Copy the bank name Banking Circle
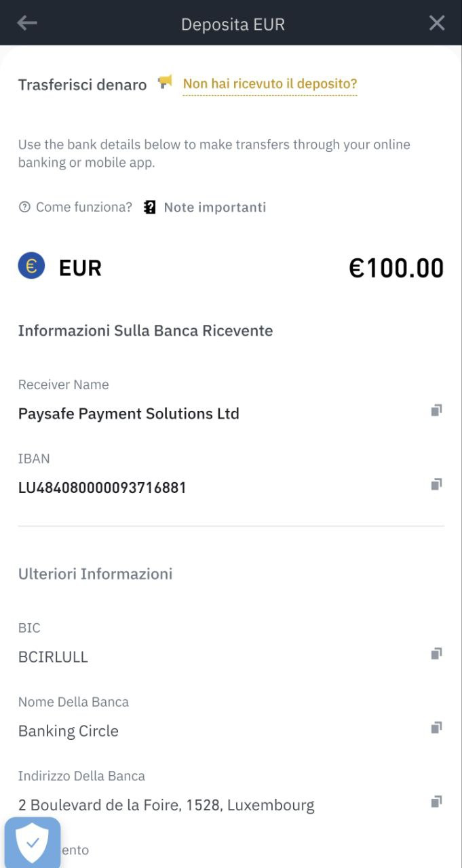The width and height of the screenshot is (462, 868). [x=437, y=728]
